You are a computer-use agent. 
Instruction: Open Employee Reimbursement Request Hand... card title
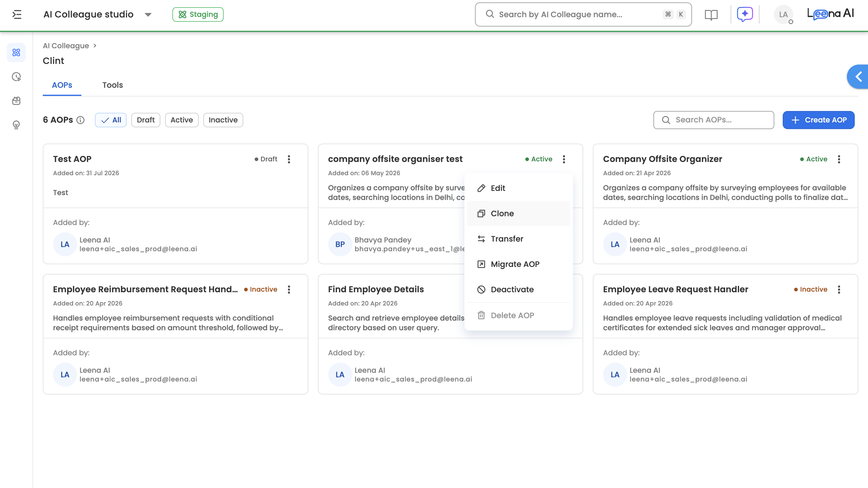(145, 289)
